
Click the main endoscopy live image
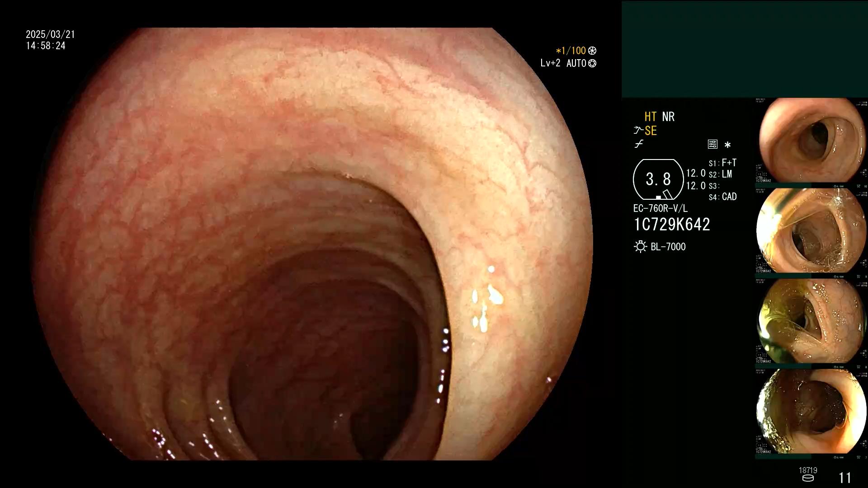coord(312,244)
